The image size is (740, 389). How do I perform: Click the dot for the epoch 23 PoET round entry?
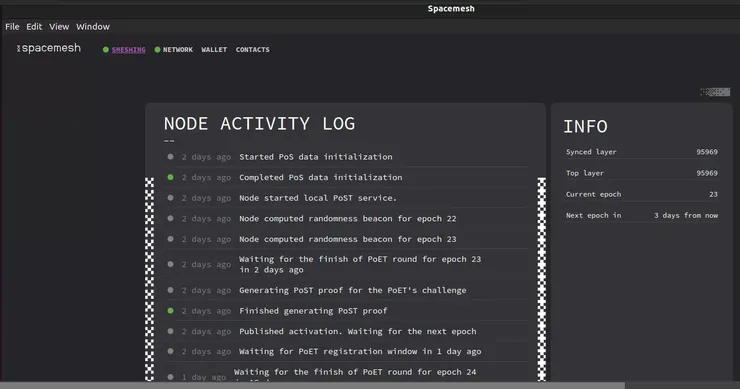click(170, 264)
